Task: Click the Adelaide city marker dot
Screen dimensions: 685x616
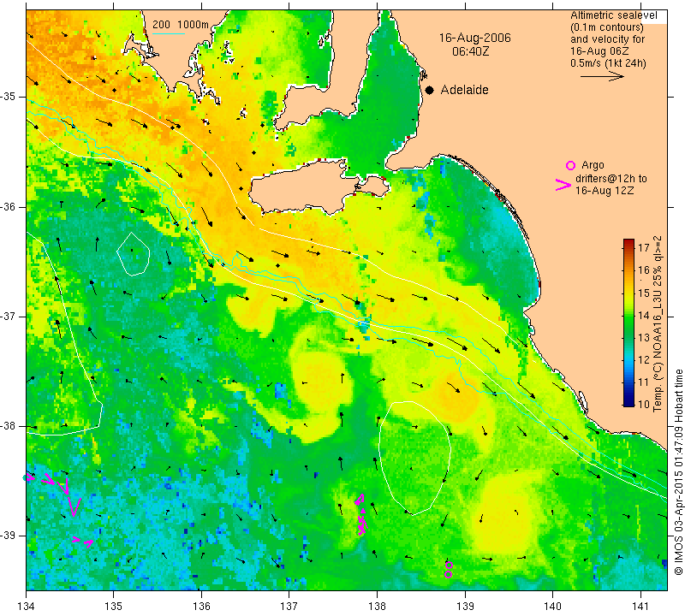Action: click(430, 90)
